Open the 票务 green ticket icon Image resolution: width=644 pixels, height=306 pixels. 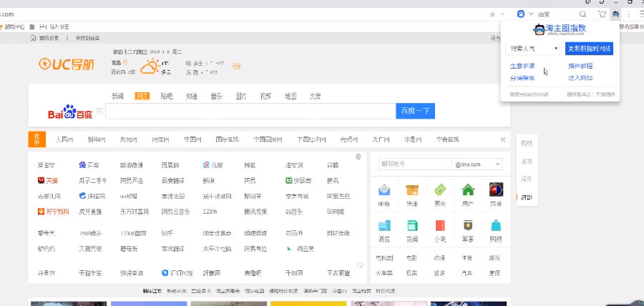click(440, 189)
